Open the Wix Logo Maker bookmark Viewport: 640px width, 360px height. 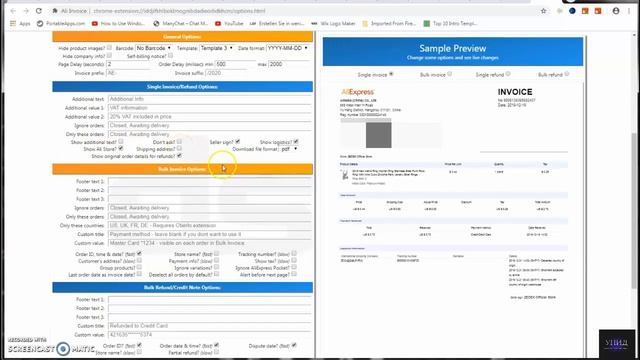pos(333,24)
